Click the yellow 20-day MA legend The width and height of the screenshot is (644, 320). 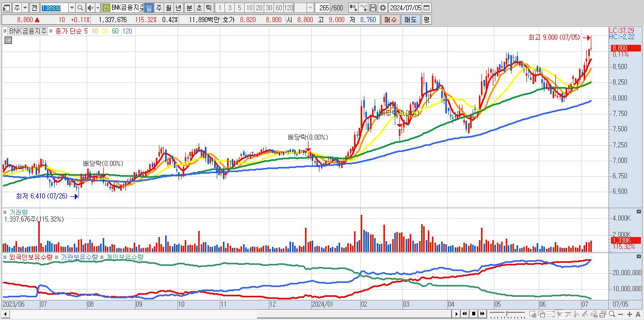105,31
